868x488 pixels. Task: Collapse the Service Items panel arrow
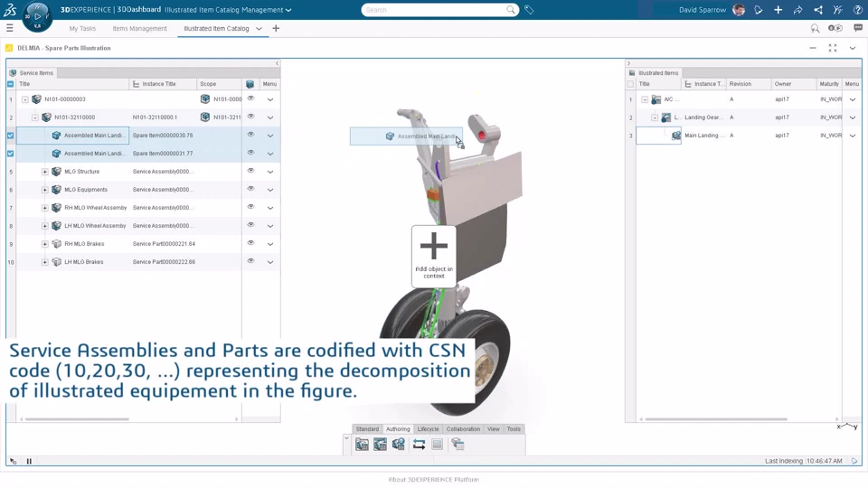[278, 63]
